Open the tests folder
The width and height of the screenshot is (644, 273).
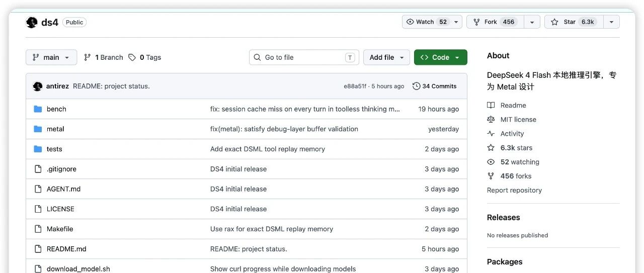(x=54, y=149)
